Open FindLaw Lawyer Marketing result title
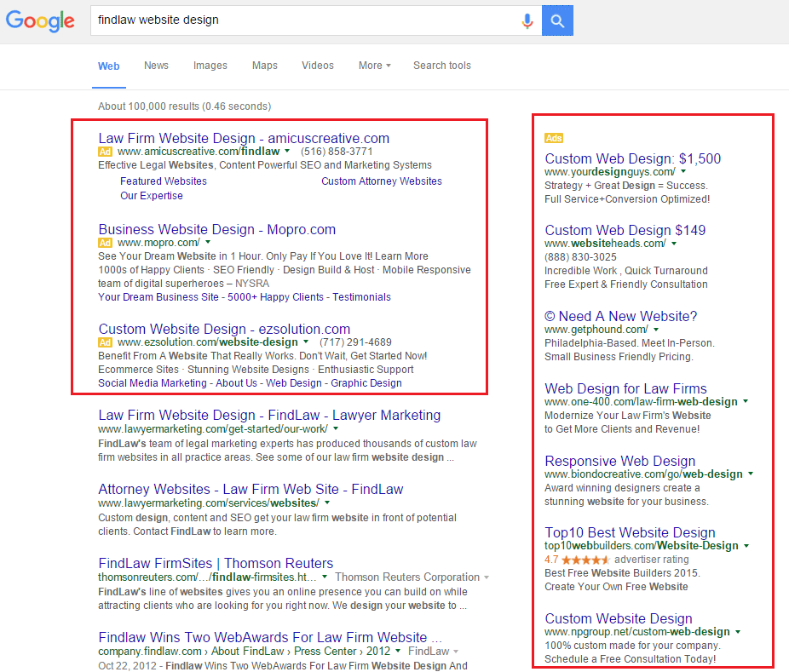The width and height of the screenshot is (789, 672). point(269,416)
